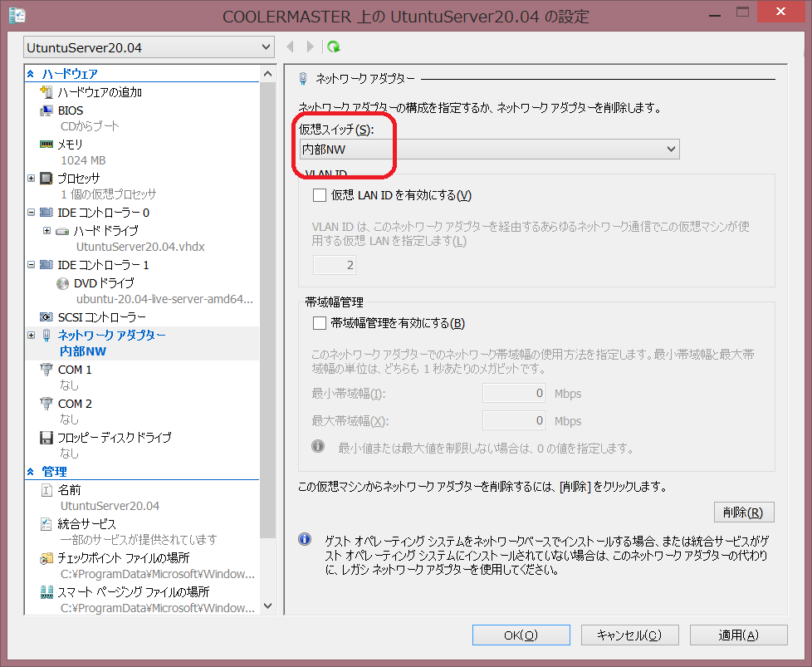Image resolution: width=812 pixels, height=667 pixels.
Task: Click the tree panel scrollbar up arrow
Action: point(267,74)
